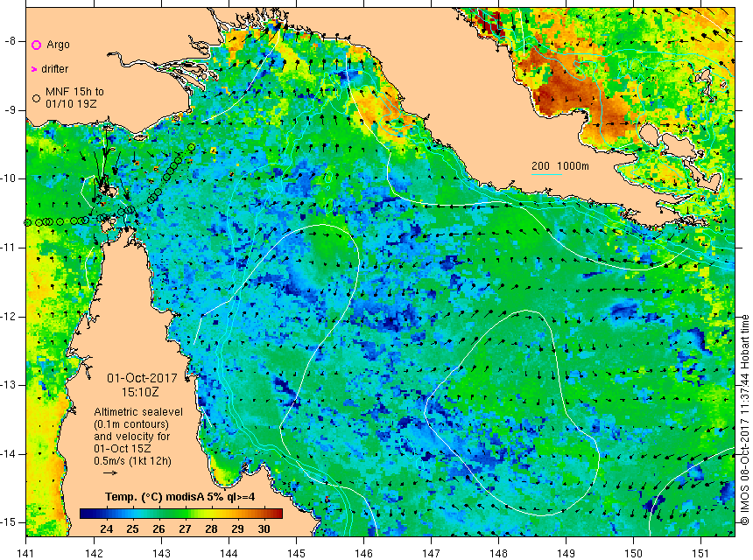Click the '(0.1m contours)' caption line
This screenshot has height=560, width=753.
(131, 424)
